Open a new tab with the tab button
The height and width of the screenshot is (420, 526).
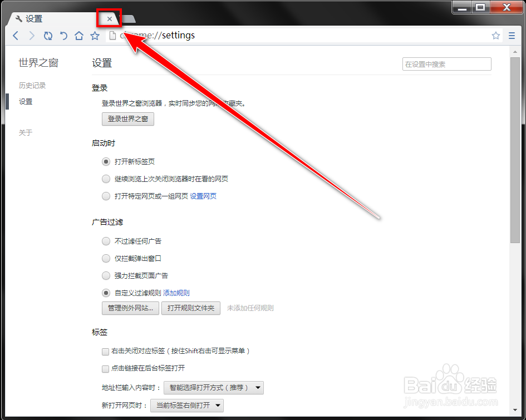click(129, 19)
